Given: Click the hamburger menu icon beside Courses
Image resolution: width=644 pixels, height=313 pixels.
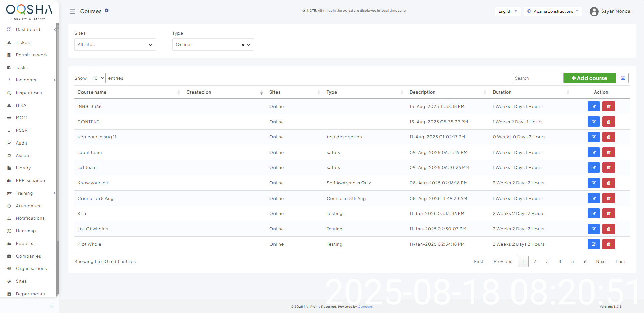Looking at the screenshot, I should point(72,11).
